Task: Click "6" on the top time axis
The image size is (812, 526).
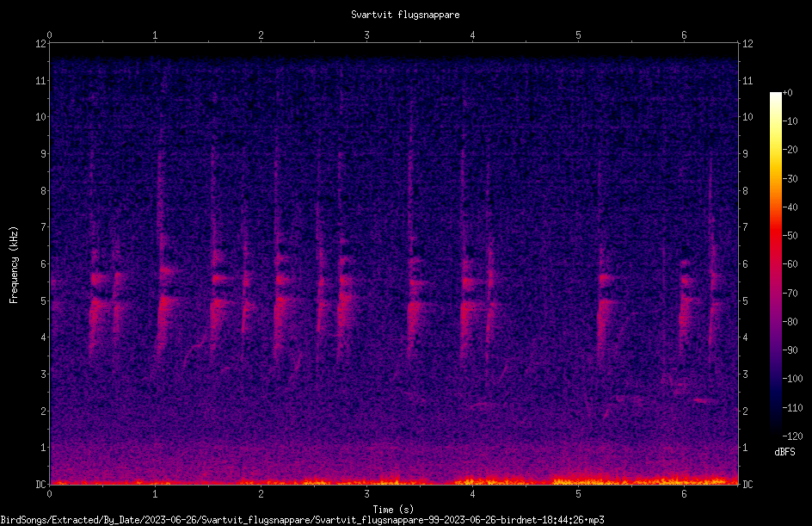Action: click(x=684, y=35)
